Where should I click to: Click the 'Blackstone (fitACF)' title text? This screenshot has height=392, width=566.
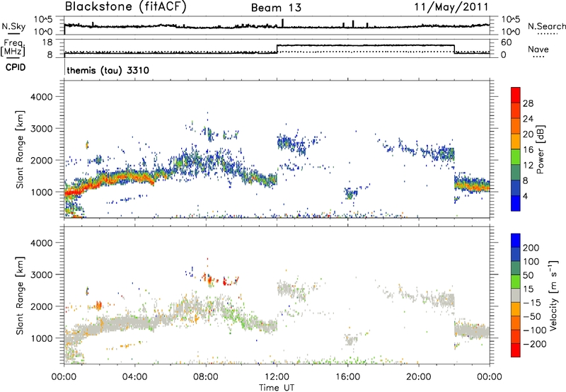pos(126,6)
